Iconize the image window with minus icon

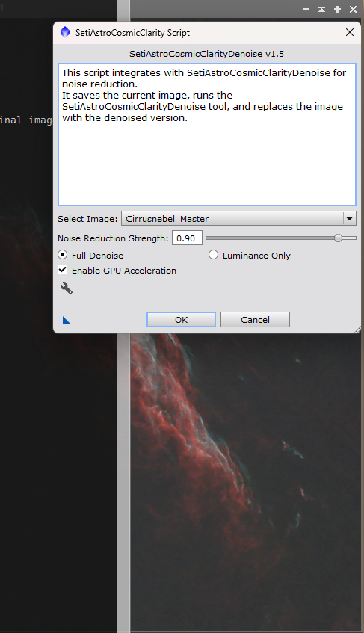point(306,9)
